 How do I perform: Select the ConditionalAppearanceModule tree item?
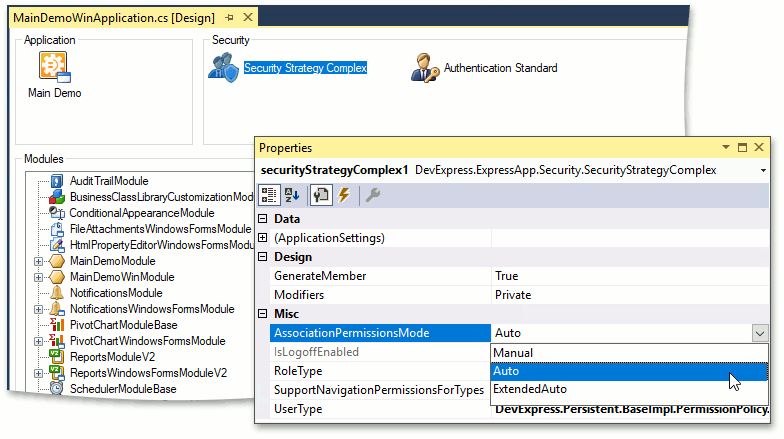[142, 213]
